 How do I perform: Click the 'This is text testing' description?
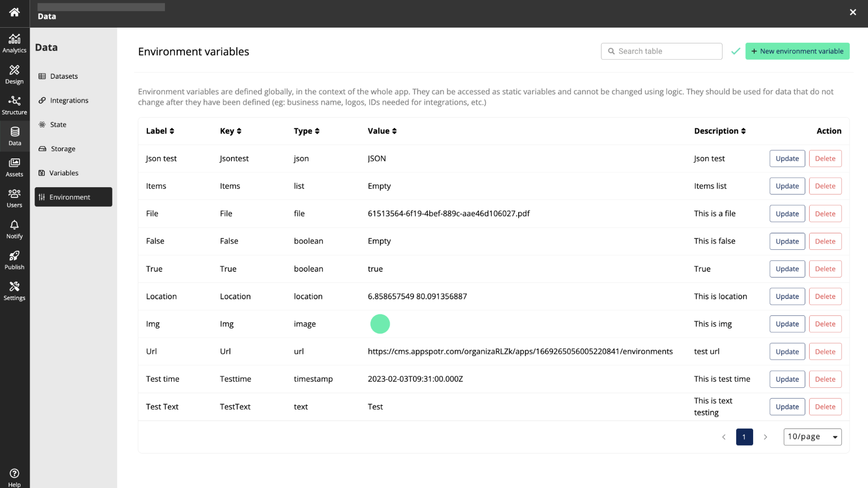coord(713,407)
